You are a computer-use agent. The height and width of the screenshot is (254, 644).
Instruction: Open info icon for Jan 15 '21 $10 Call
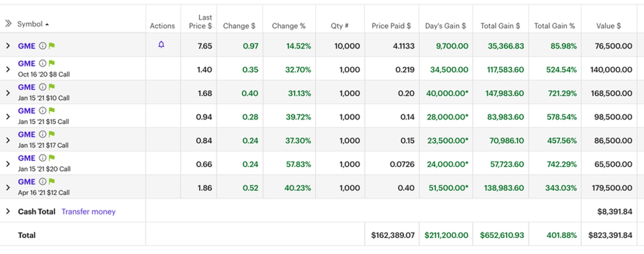(43, 87)
